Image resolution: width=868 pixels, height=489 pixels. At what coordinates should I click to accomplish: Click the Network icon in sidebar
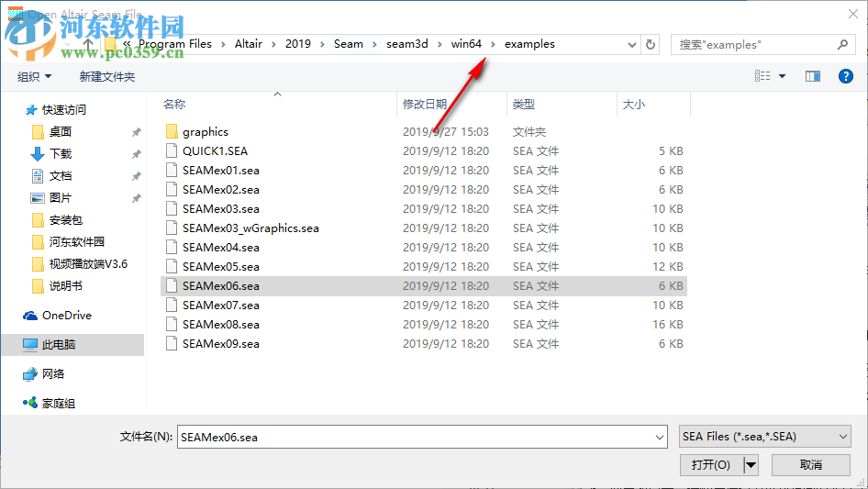point(30,374)
